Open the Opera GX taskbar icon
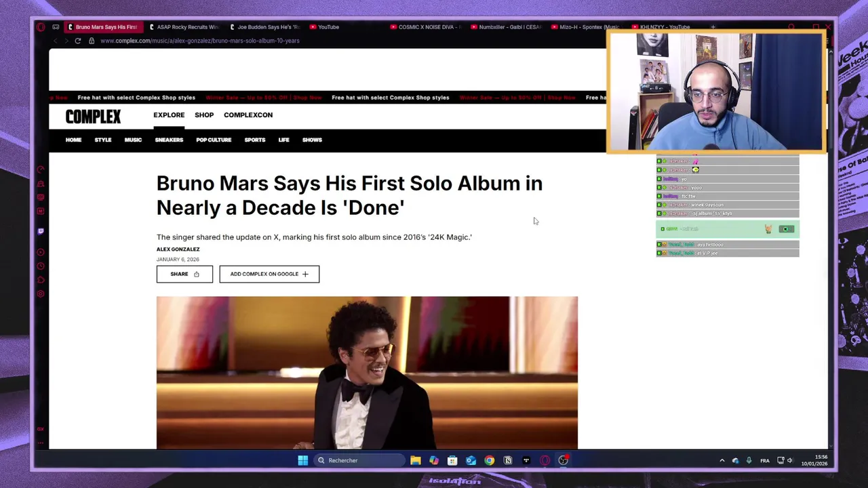The width and height of the screenshot is (868, 488). 545,460
